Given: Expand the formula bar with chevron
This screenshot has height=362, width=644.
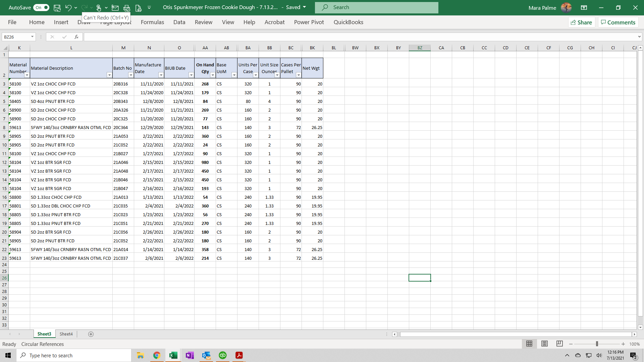Looking at the screenshot, I should 639,37.
